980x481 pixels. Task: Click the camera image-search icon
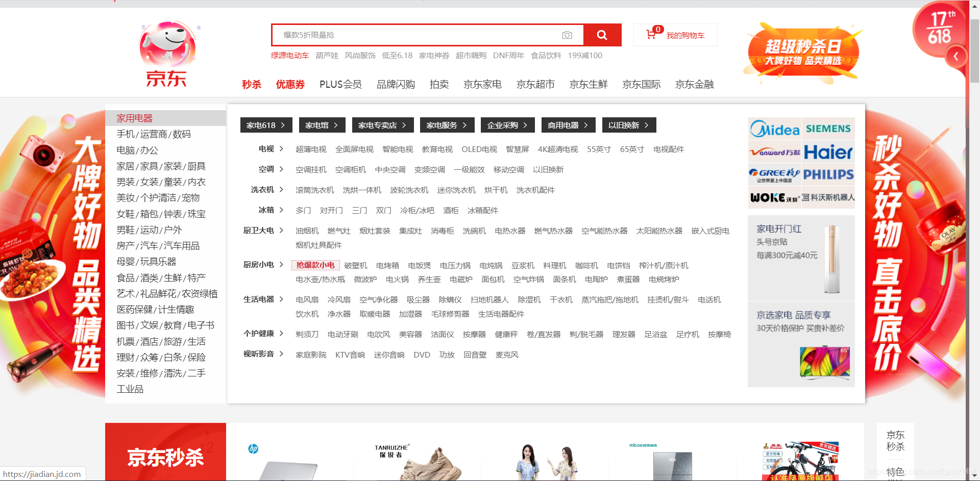567,35
